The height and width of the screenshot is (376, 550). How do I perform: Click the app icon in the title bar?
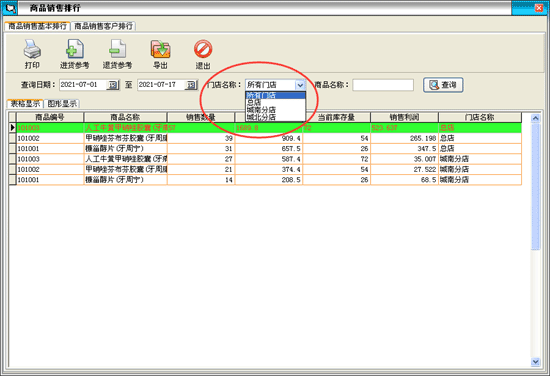pos(9,8)
